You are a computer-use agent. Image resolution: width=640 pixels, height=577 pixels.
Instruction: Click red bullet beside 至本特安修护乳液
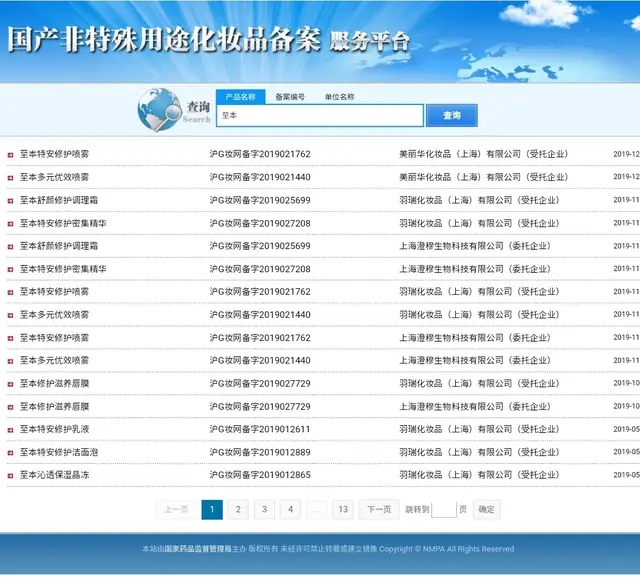pyautogui.click(x=11, y=430)
